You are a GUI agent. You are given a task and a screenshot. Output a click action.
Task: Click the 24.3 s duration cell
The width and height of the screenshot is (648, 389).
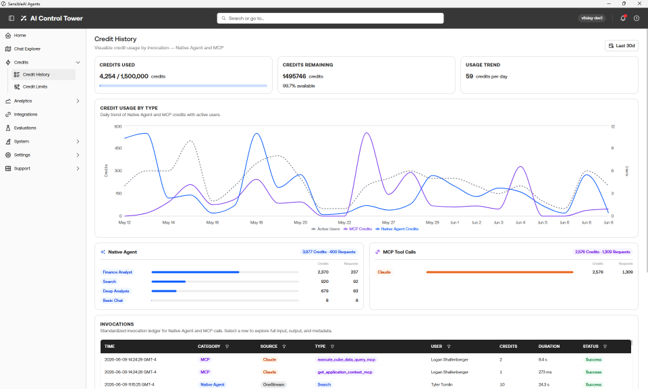pyautogui.click(x=544, y=384)
